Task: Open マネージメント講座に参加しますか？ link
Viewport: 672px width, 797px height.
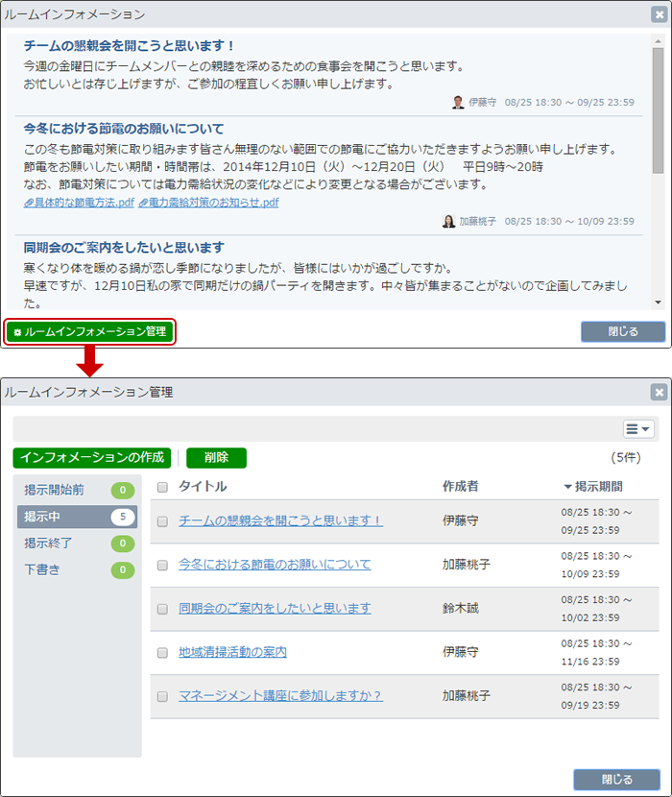Action: pos(280,695)
